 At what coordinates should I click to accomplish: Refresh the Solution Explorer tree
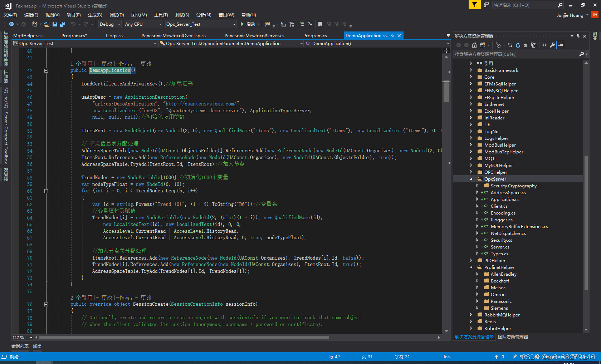[x=518, y=45]
